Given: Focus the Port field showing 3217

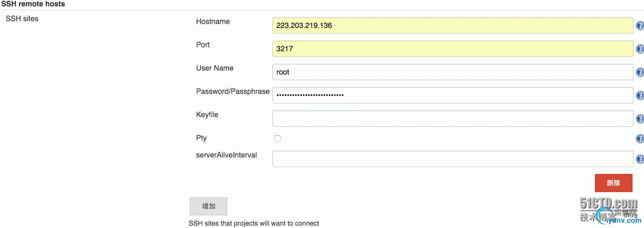Looking at the screenshot, I should [453, 48].
